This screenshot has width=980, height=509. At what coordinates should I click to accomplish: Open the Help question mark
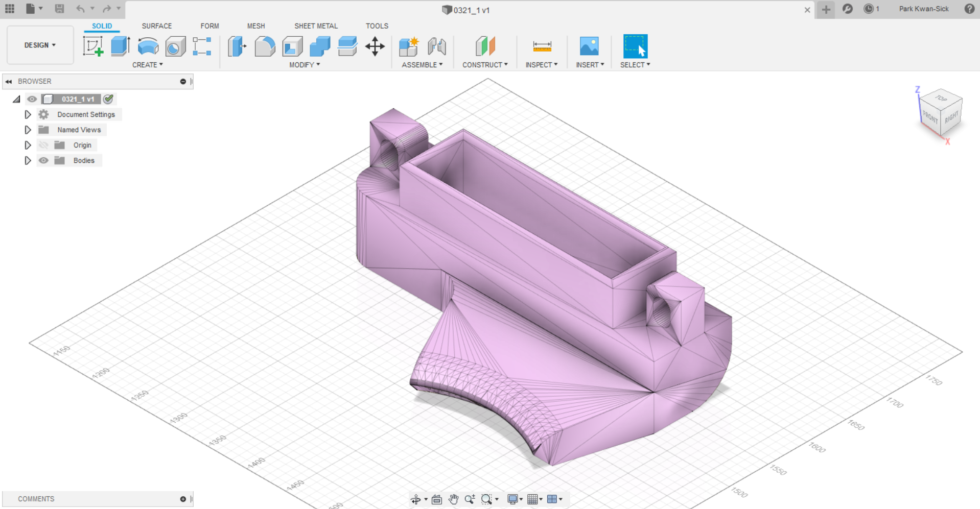969,9
